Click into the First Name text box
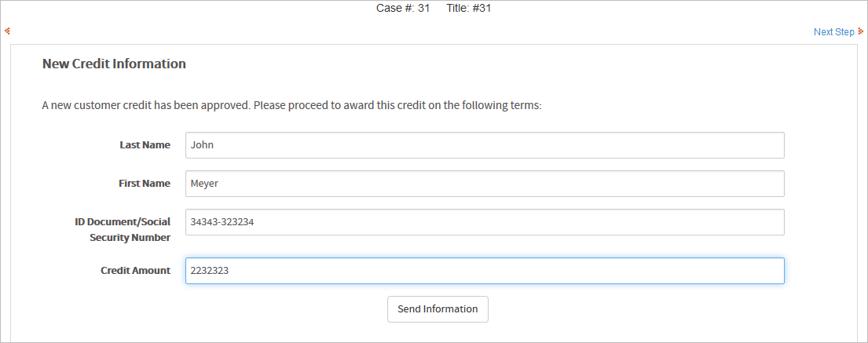The image size is (868, 343). point(485,184)
